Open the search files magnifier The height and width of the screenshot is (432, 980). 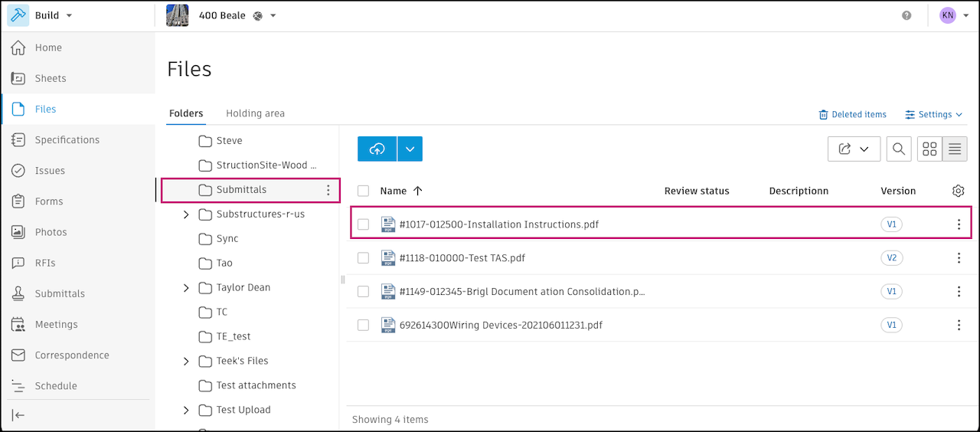pos(899,149)
